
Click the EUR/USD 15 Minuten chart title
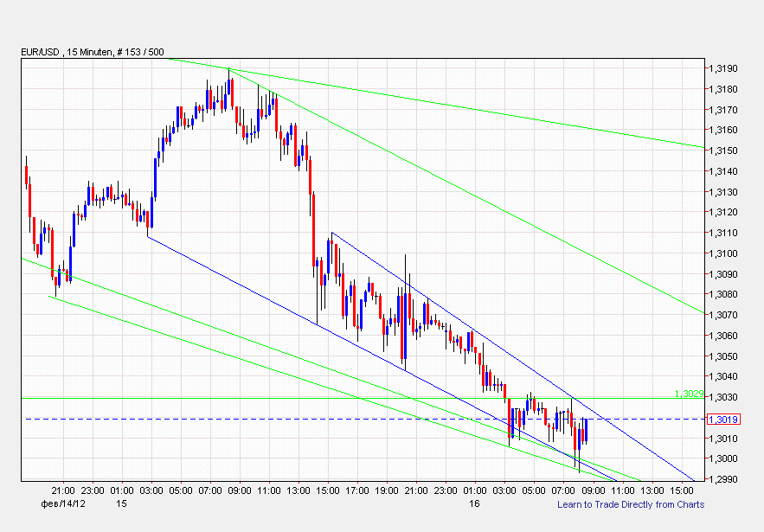click(92, 52)
